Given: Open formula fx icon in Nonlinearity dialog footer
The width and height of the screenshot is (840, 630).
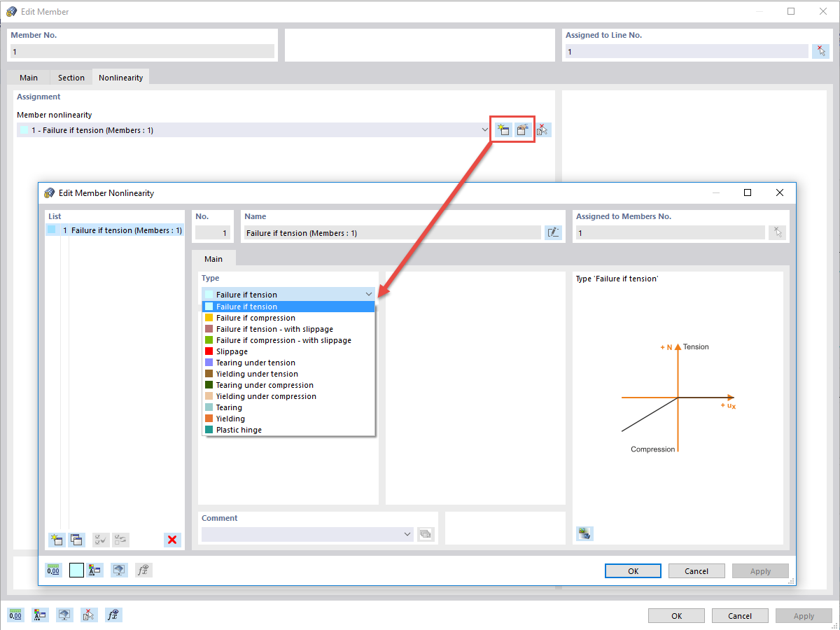Looking at the screenshot, I should 143,570.
